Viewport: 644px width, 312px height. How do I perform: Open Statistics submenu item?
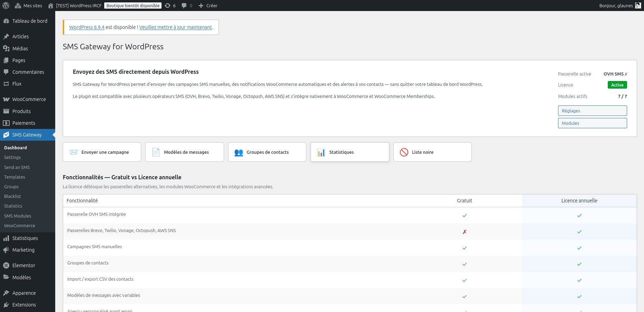[13, 206]
